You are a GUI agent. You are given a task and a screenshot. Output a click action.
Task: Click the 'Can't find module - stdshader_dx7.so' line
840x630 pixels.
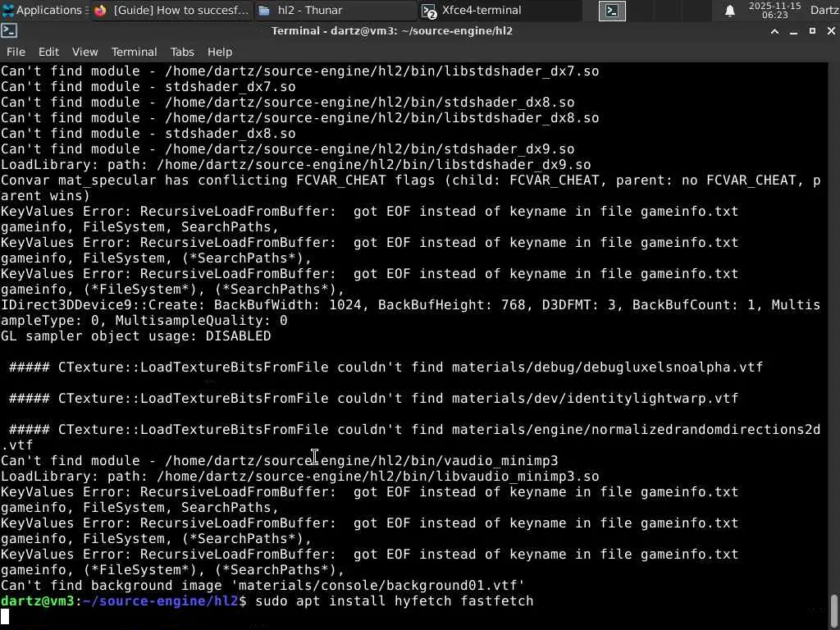click(148, 87)
